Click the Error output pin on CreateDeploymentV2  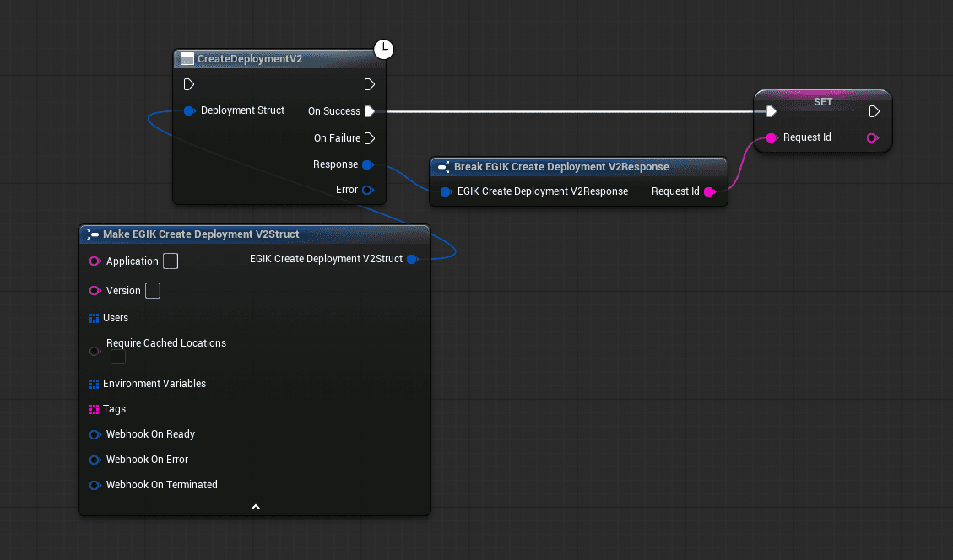coord(368,190)
